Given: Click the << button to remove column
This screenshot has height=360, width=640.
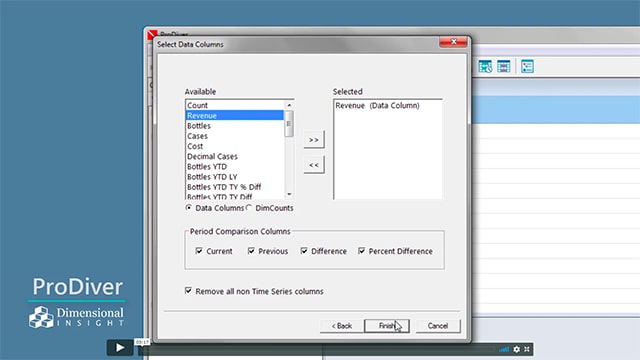Looking at the screenshot, I should tap(314, 165).
